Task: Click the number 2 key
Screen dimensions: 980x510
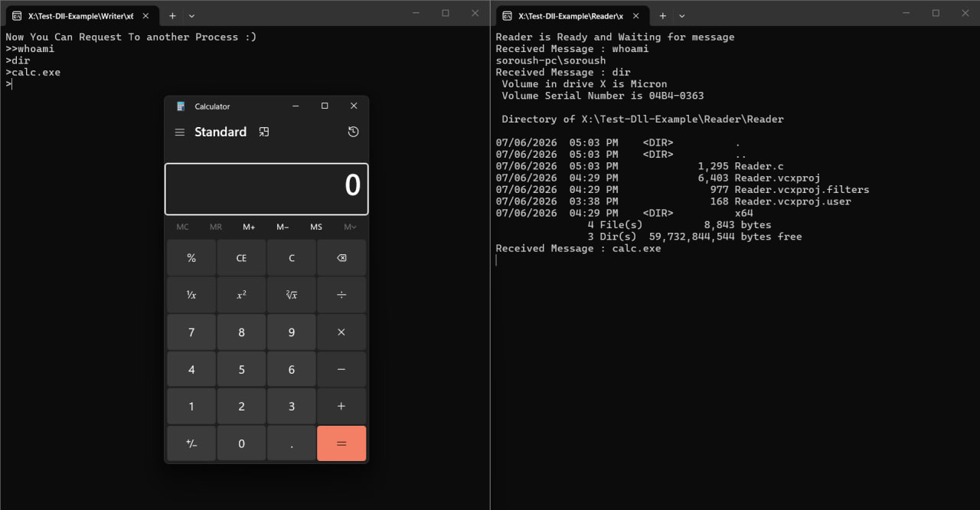Action: click(241, 407)
